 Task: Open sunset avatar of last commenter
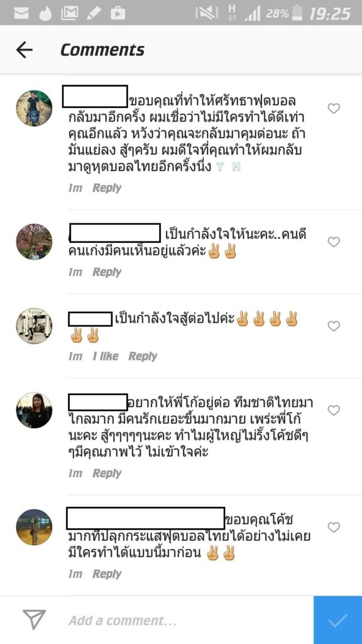click(x=34, y=527)
